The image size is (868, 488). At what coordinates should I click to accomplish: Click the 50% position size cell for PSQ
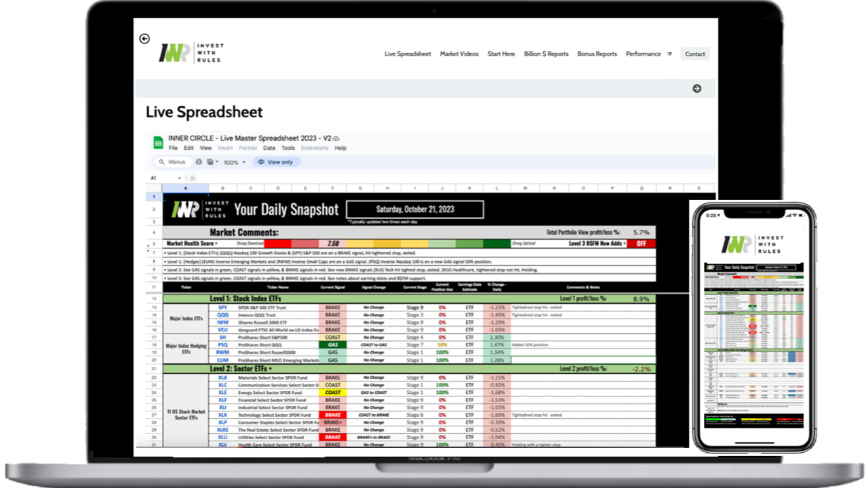(442, 345)
